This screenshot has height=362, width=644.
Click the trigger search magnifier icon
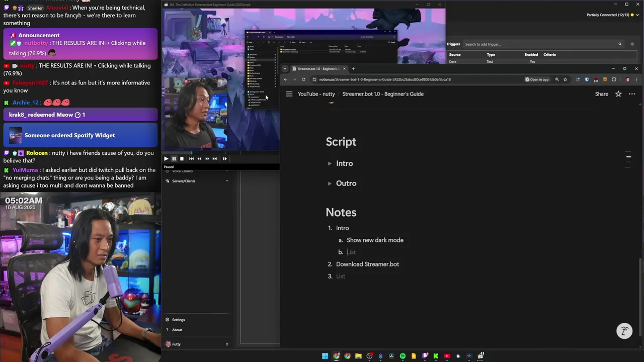[620, 44]
